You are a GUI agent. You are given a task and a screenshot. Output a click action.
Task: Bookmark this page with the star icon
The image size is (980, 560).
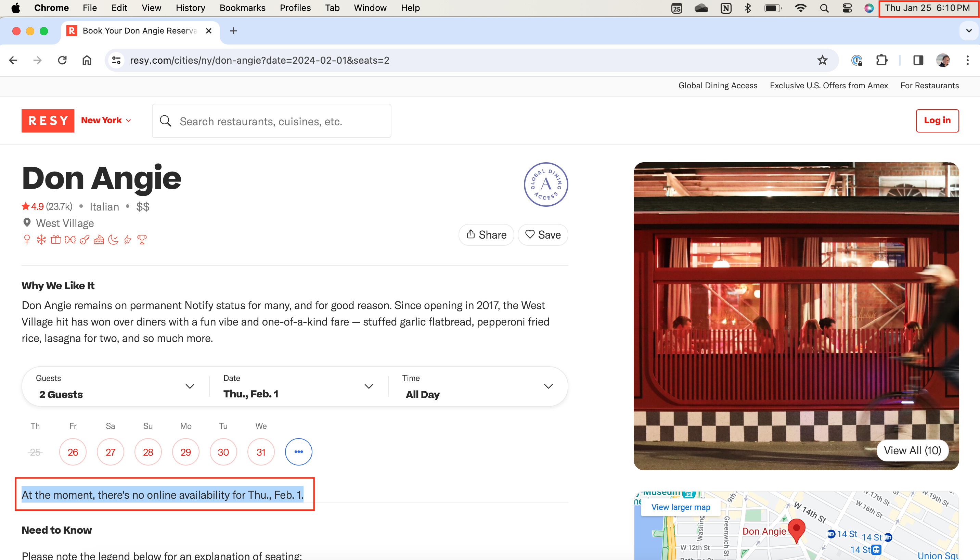[822, 60]
